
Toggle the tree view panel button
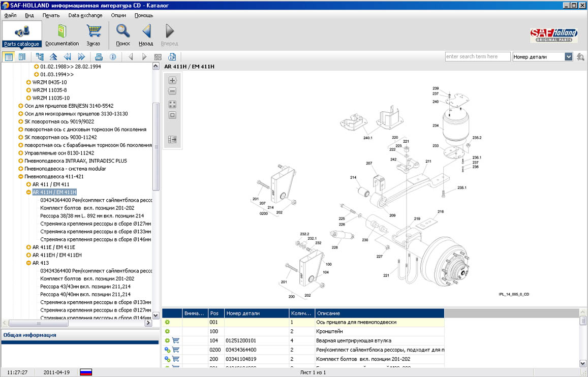pos(9,57)
